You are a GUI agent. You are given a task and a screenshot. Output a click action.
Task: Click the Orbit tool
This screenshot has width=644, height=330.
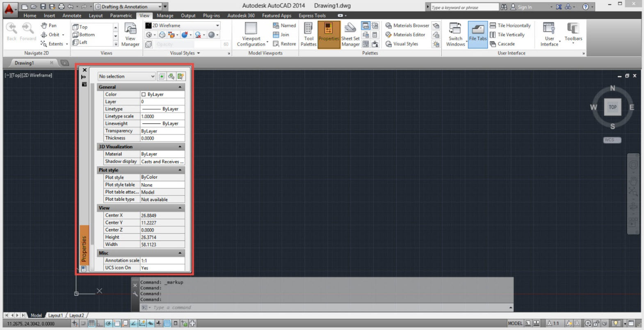pyautogui.click(x=53, y=35)
